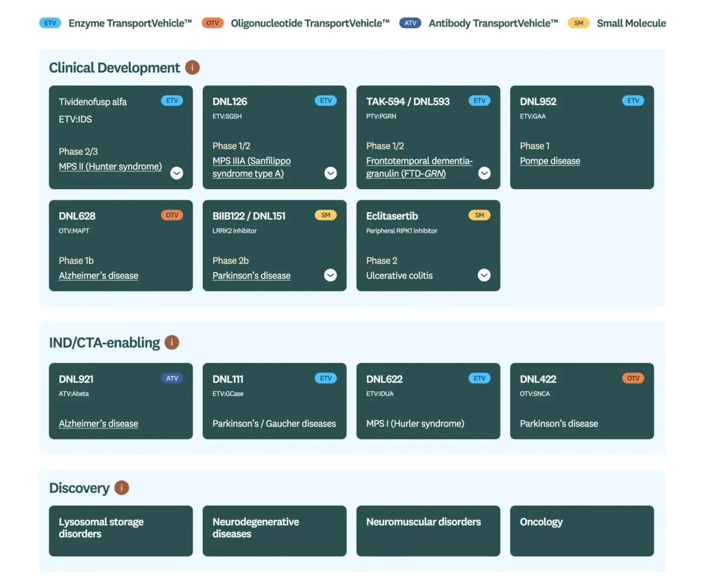This screenshot has width=705, height=588.
Task: Click the DNL422 pipeline card
Action: 582,401
